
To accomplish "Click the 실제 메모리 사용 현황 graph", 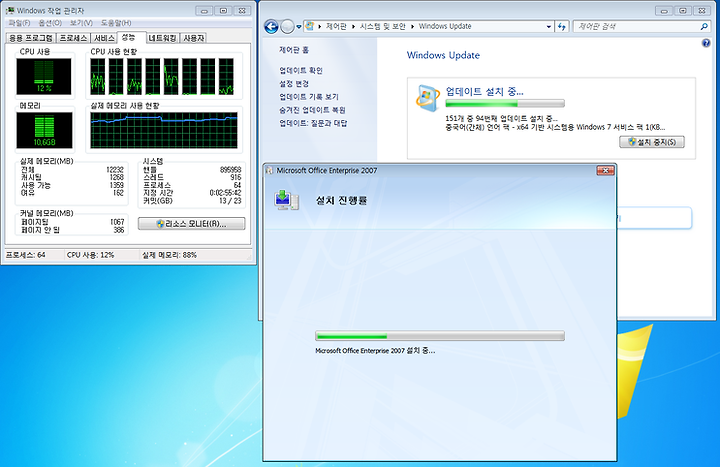I will click(x=164, y=130).
